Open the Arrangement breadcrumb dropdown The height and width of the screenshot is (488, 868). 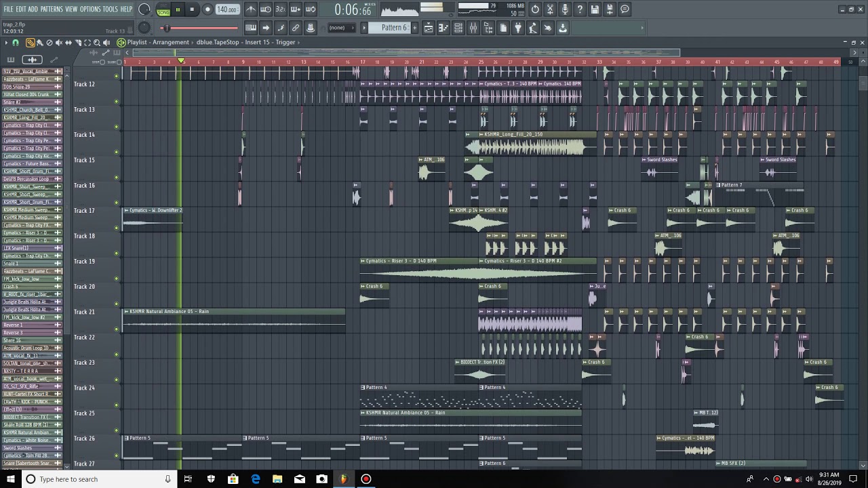172,42
